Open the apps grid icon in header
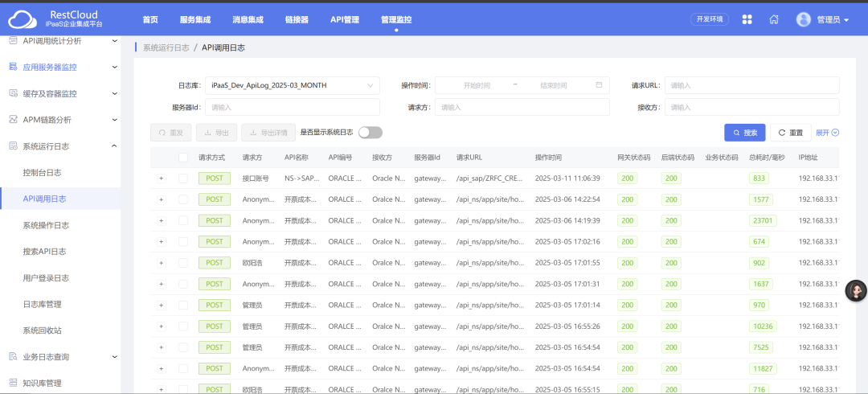This screenshot has width=868, height=394. pyautogui.click(x=747, y=19)
